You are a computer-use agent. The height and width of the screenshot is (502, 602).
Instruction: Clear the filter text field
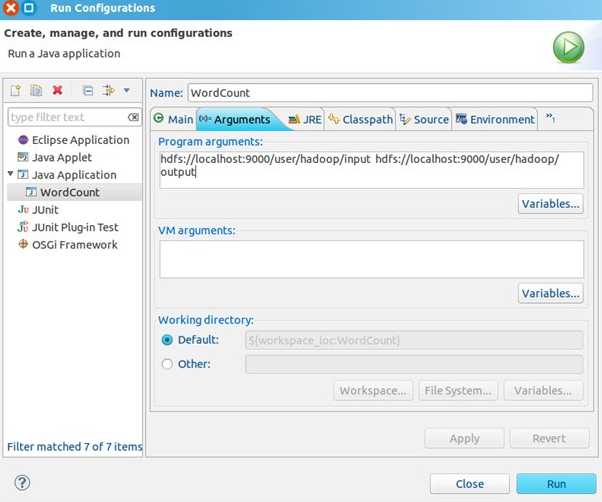point(133,117)
